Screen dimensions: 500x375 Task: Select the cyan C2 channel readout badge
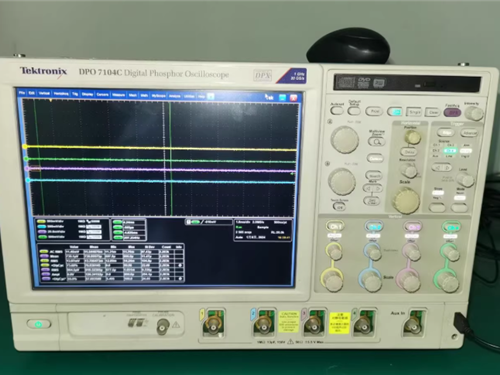pyautogui.click(x=41, y=227)
